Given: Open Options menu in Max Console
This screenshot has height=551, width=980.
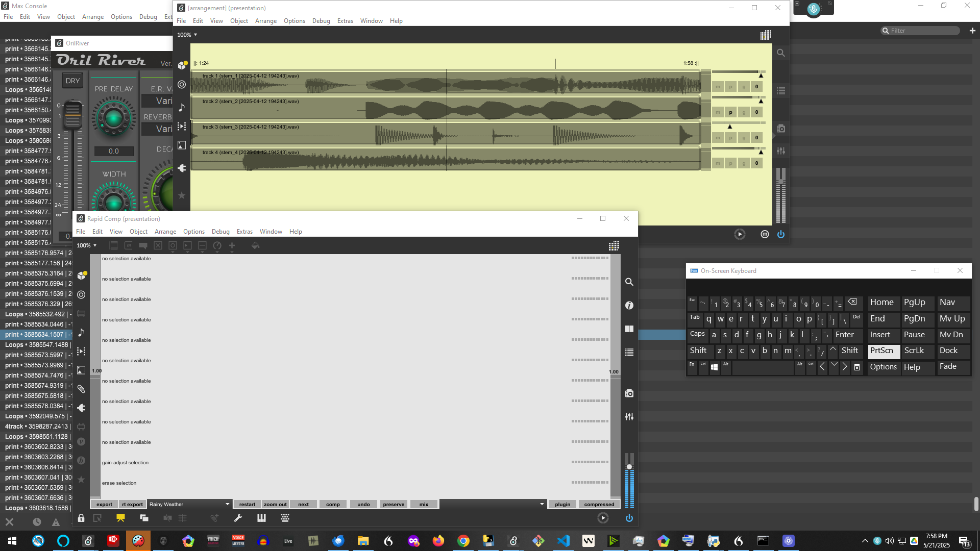Looking at the screenshot, I should click(121, 17).
